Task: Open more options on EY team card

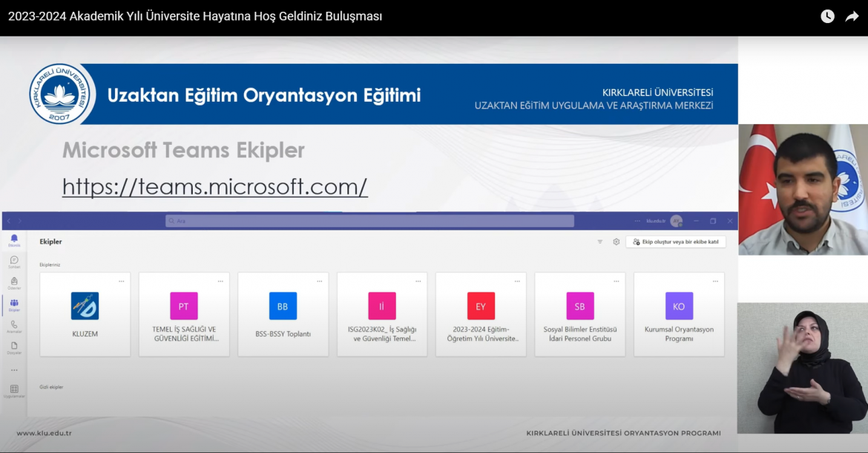Action: point(517,281)
